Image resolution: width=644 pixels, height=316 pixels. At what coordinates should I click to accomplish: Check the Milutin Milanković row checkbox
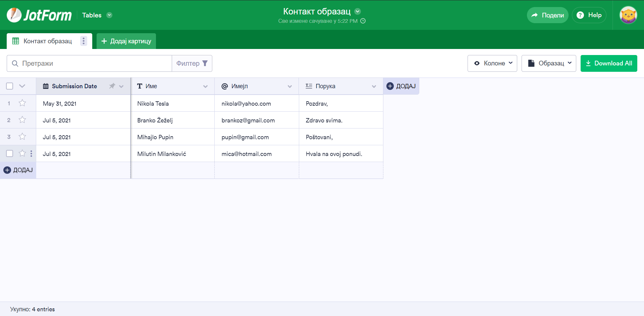pos(10,154)
